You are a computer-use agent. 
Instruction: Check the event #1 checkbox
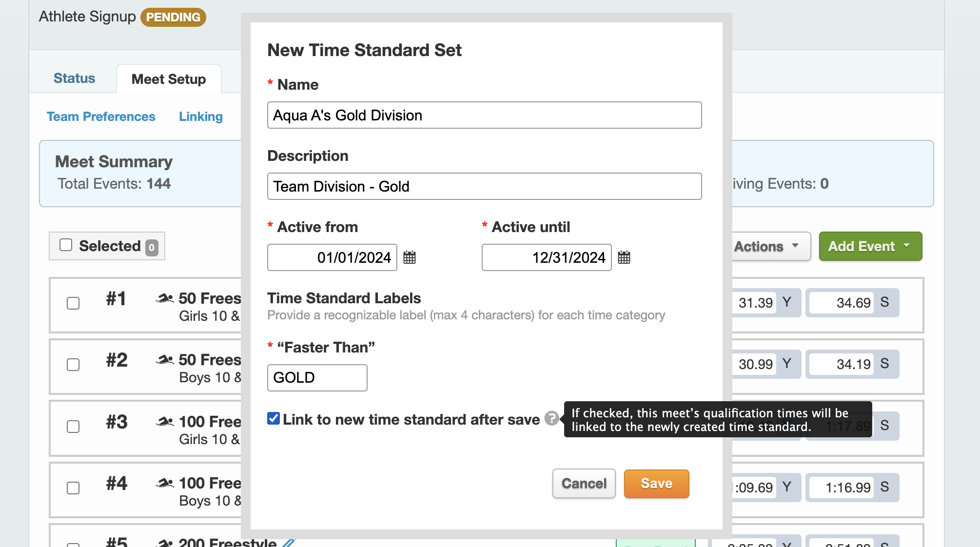tap(73, 303)
